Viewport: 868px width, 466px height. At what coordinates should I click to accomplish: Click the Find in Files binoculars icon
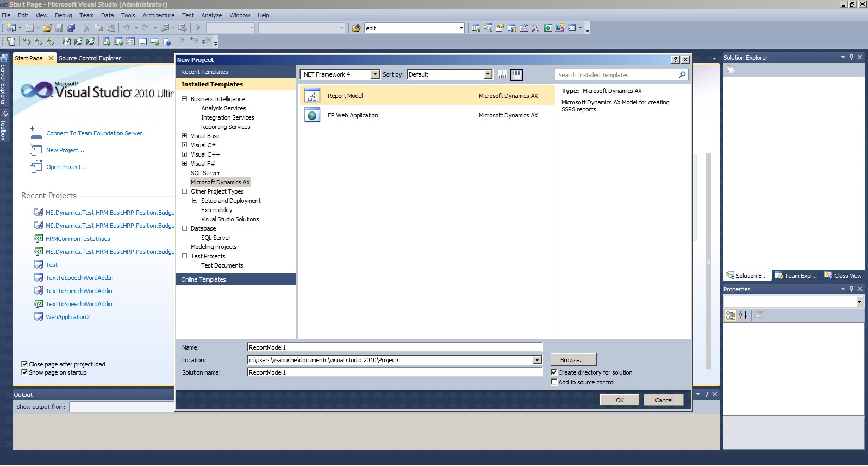357,28
